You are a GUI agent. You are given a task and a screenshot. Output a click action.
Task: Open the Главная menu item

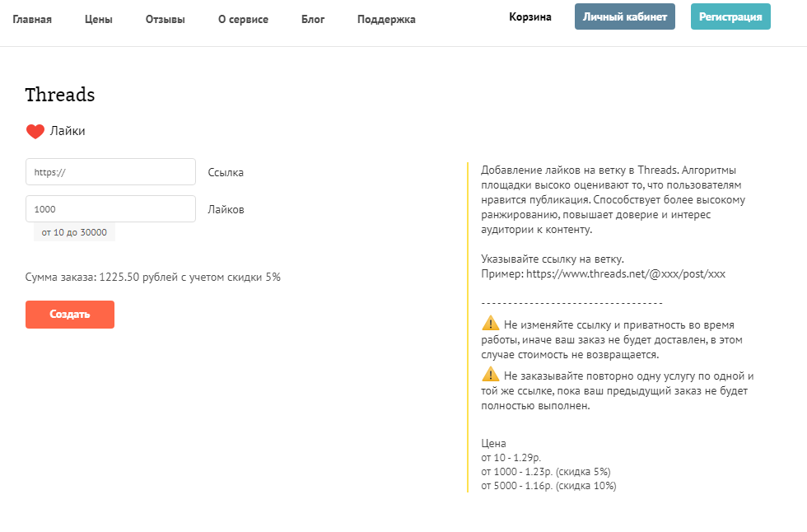[32, 20]
